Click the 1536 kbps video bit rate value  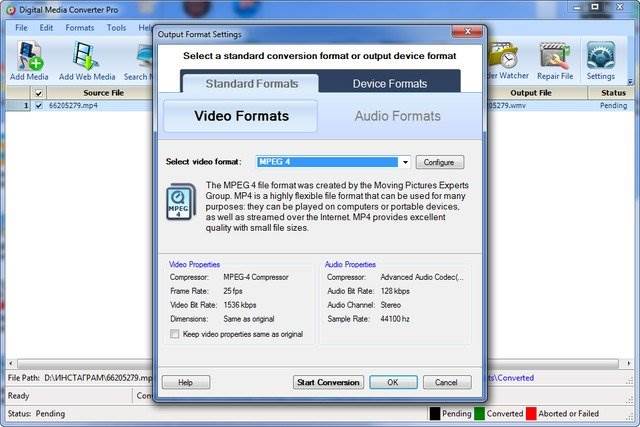click(240, 305)
